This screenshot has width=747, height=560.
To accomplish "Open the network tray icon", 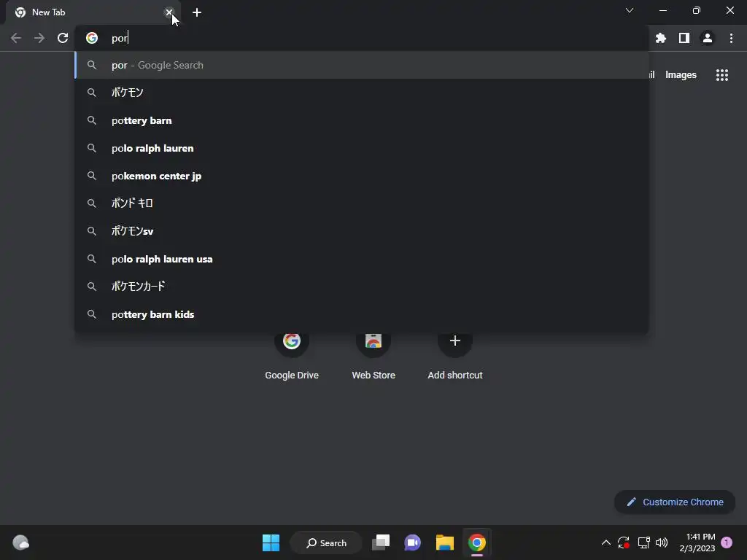I will [x=643, y=542].
